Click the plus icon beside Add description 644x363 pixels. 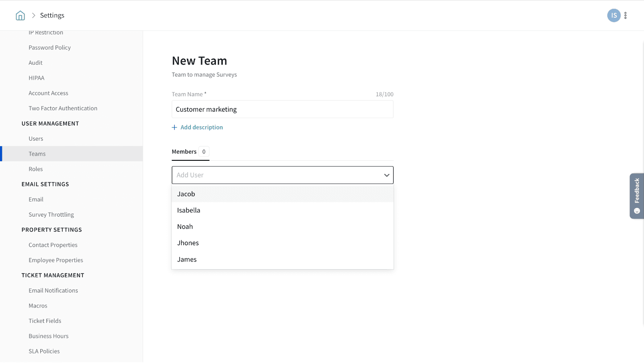174,127
